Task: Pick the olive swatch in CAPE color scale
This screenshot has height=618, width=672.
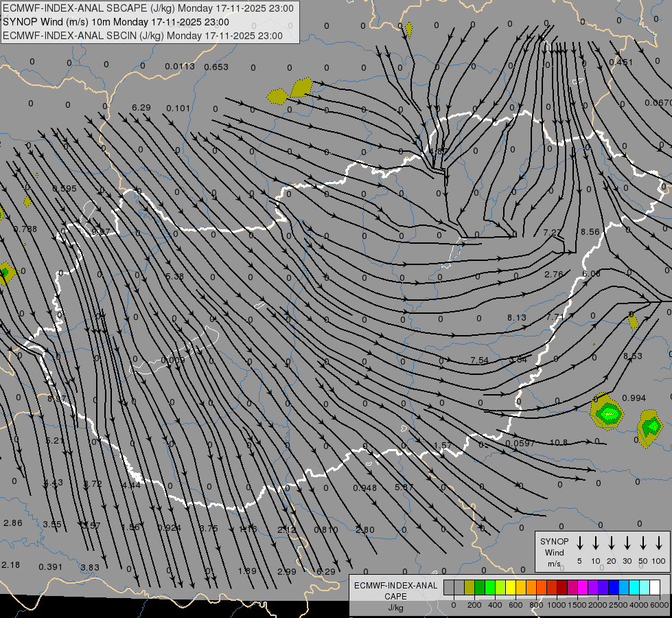Action: [x=470, y=587]
